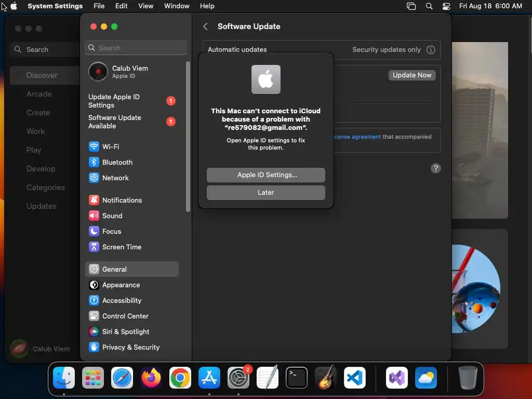Open Appearance settings
The height and width of the screenshot is (399, 532).
tap(131, 285)
